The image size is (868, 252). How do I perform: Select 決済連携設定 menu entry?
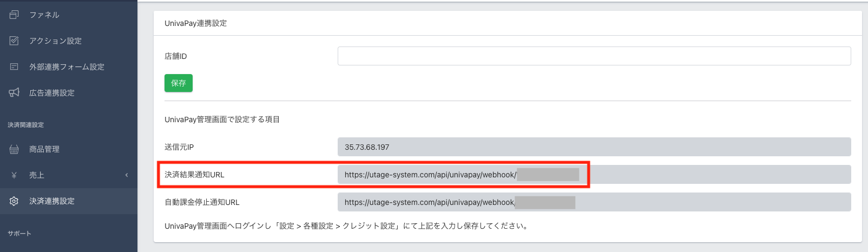(x=52, y=201)
